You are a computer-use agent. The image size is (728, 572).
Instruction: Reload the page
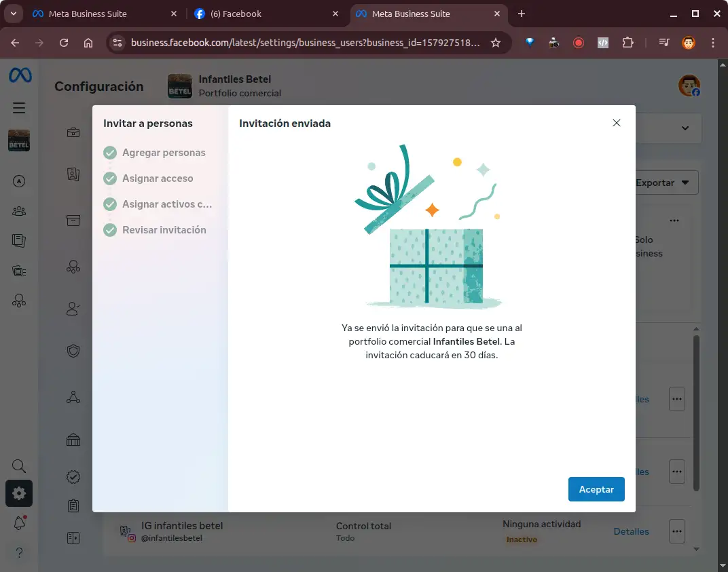[64, 43]
